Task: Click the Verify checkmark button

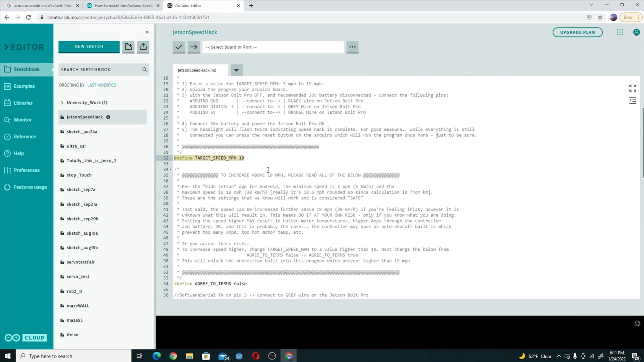Action: click(179, 47)
